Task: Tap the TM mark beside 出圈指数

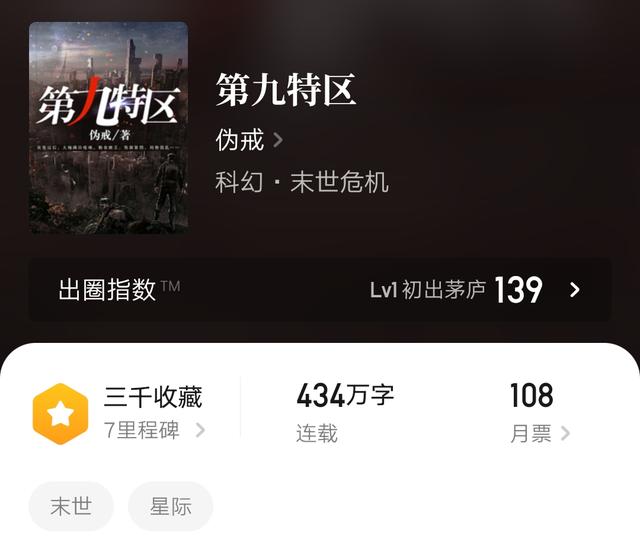Action: tap(170, 286)
